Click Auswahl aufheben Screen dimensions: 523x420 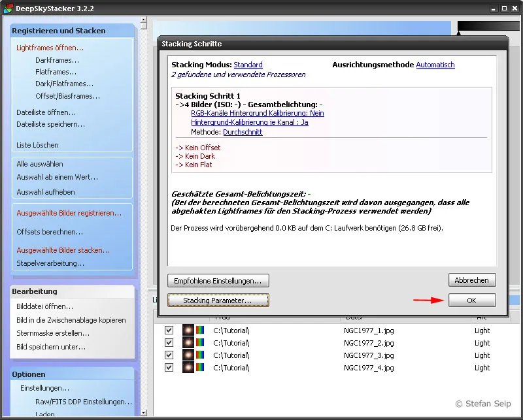(x=46, y=192)
